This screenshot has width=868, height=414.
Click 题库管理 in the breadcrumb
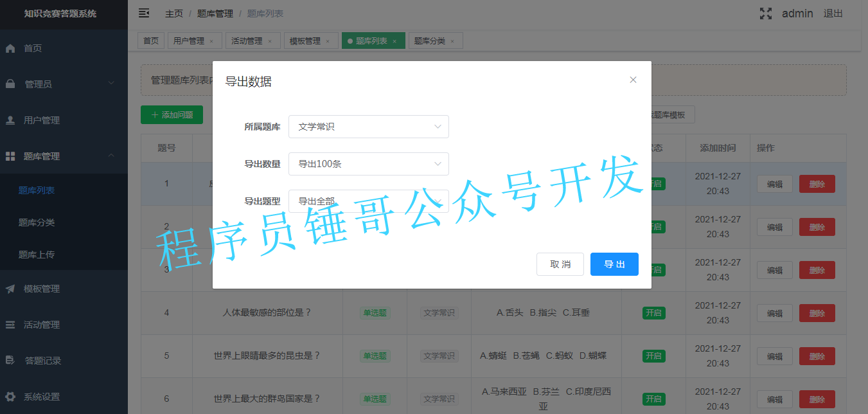(x=215, y=14)
